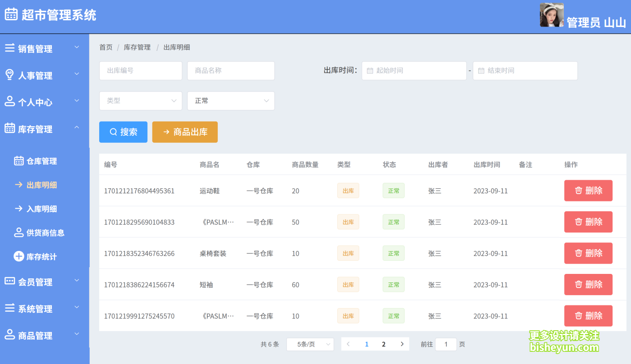Click the 个人中心 person icon
The height and width of the screenshot is (364, 631).
pyautogui.click(x=9, y=101)
